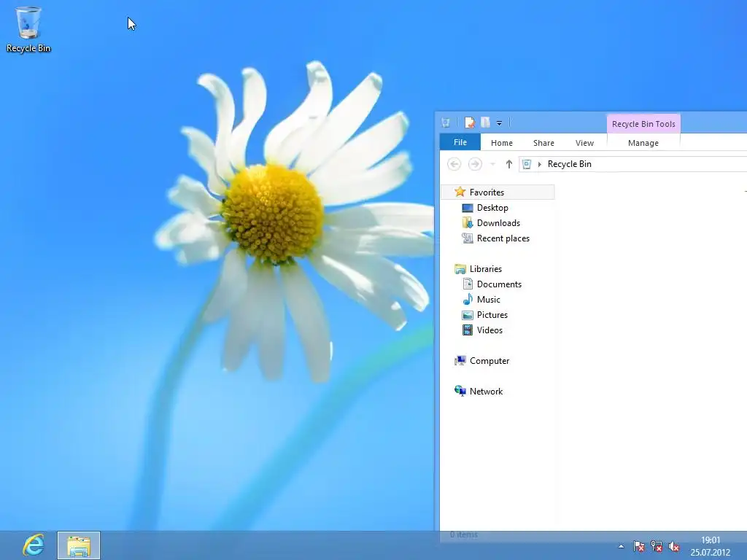Select Network in the navigation pane

(x=486, y=392)
